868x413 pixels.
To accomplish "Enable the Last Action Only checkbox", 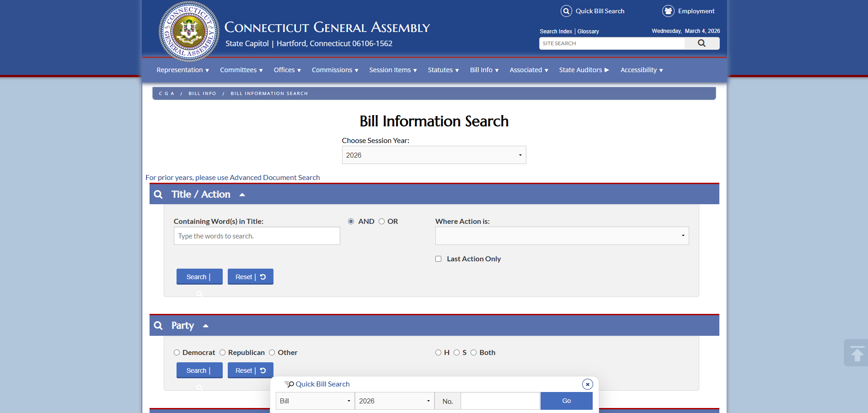I will (x=438, y=259).
